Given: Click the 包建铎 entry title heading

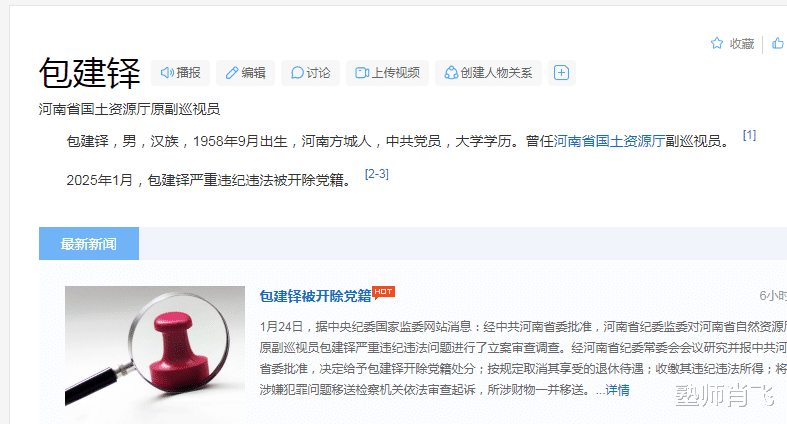Looking at the screenshot, I should tap(89, 73).
